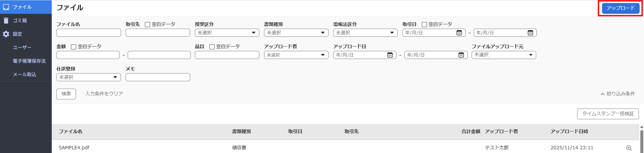Open the 授受区分 dropdown
The width and height of the screenshot is (644, 153).
pyautogui.click(x=227, y=33)
